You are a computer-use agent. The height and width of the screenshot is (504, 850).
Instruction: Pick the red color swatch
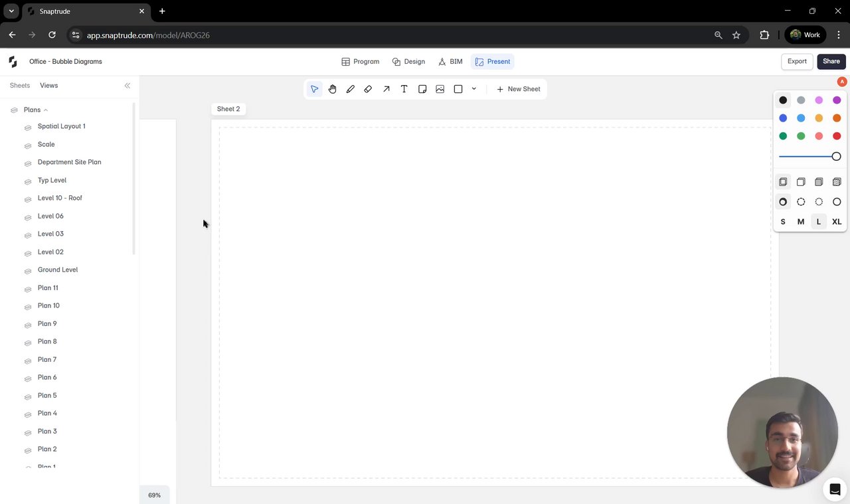(837, 136)
